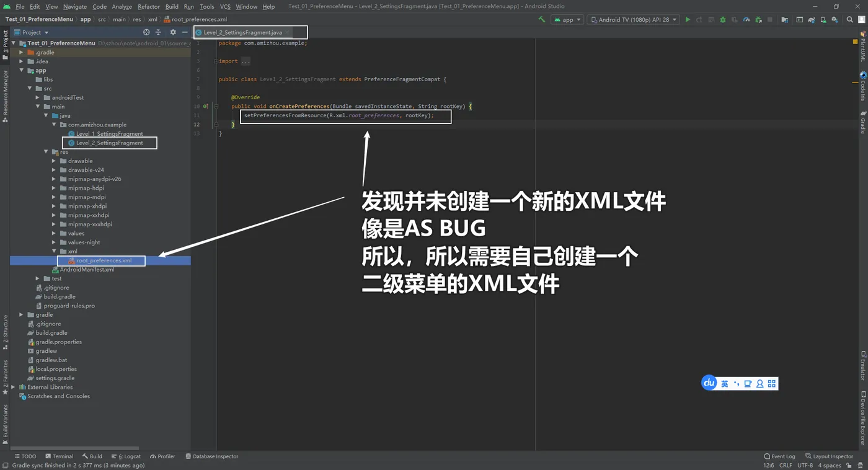
Task: Open the Android Profiler gauge icon
Action: click(x=746, y=20)
